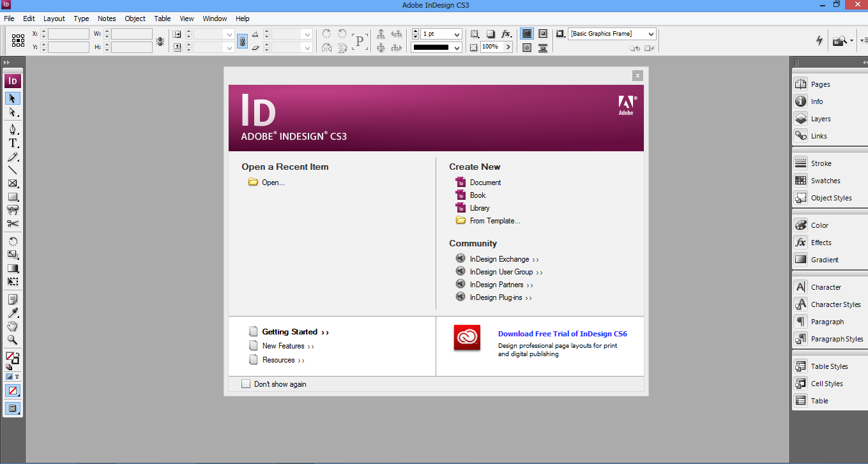This screenshot has height=464, width=868.
Task: Select the Eyedropper tool
Action: click(x=13, y=313)
